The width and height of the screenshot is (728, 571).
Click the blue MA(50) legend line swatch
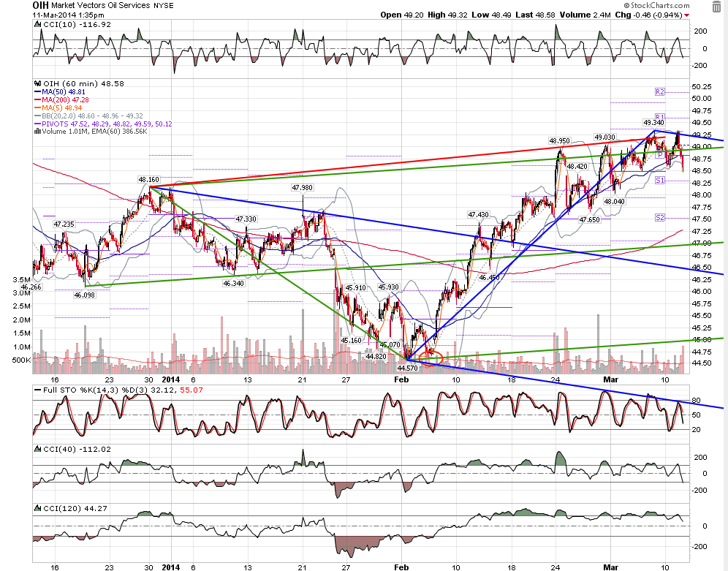(x=37, y=92)
